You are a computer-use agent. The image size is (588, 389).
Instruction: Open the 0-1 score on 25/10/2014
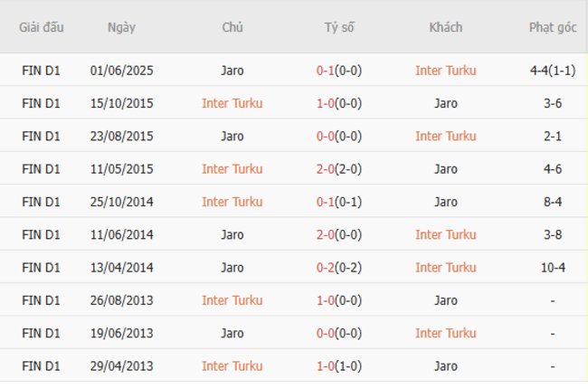click(325, 202)
